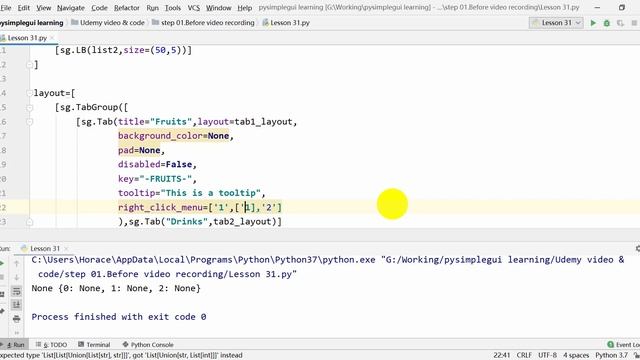Print the run console output
640x360 pixels.
(x=16, y=318)
